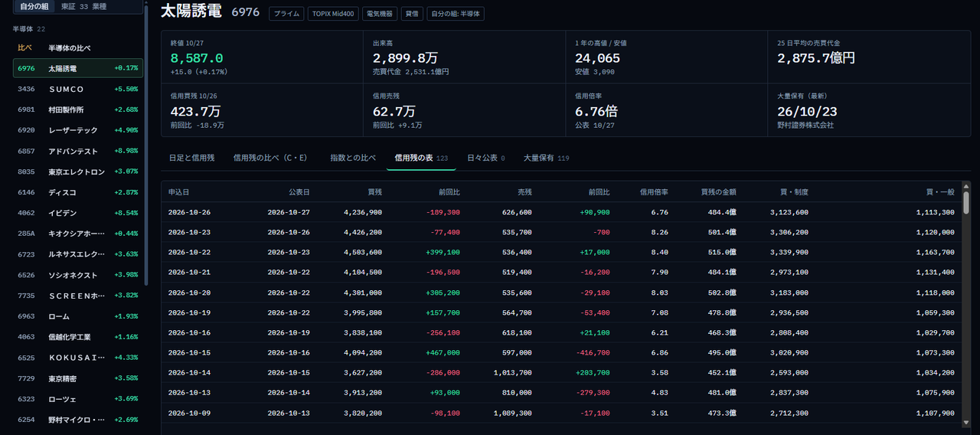Click the 申込日 column header
Image resolution: width=980 pixels, height=435 pixels.
pyautogui.click(x=178, y=191)
